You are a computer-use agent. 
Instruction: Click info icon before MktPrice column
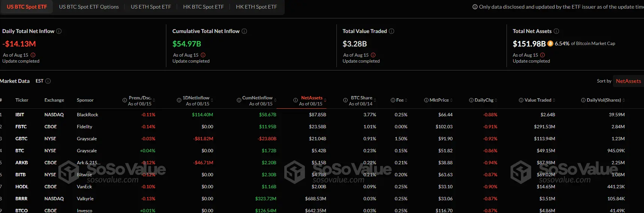[x=426, y=100]
